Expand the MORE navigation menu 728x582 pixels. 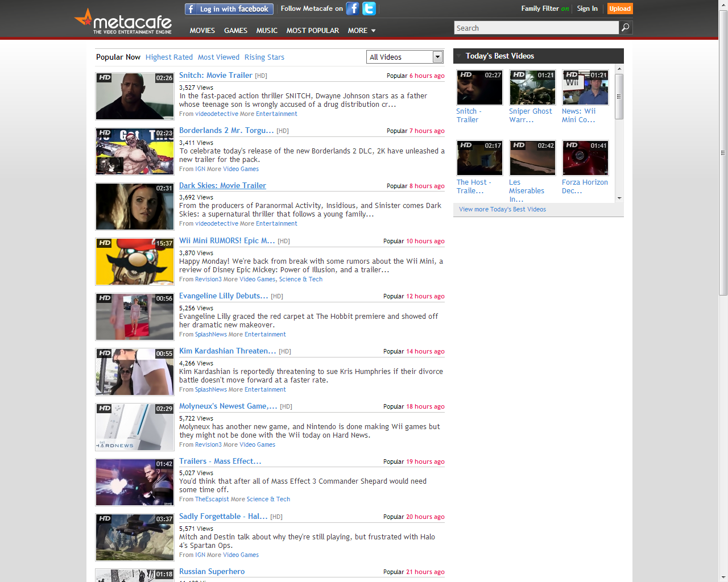(x=362, y=31)
